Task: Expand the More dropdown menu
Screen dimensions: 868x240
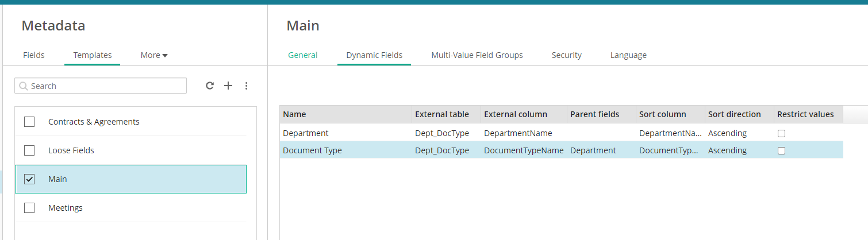Action: 154,55
